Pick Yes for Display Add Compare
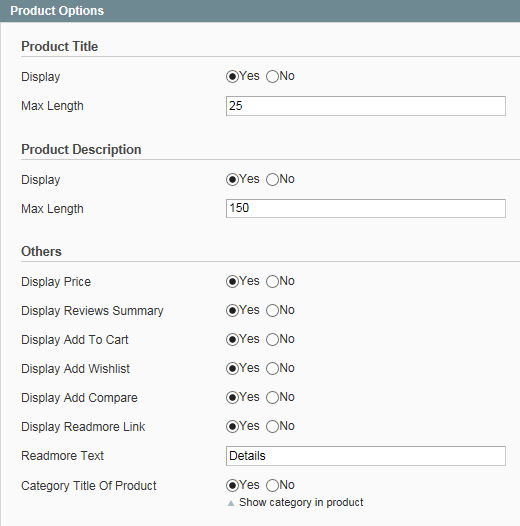This screenshot has width=520, height=526. tap(232, 398)
